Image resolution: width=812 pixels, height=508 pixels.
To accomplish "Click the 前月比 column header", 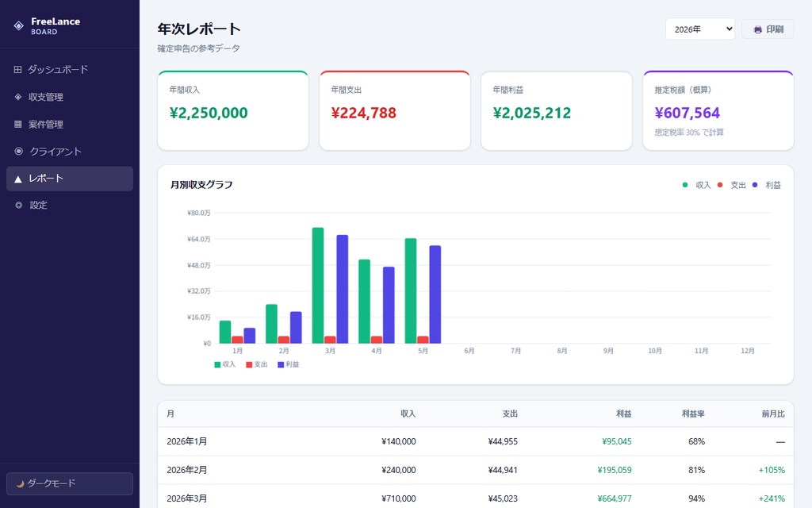I will (773, 414).
